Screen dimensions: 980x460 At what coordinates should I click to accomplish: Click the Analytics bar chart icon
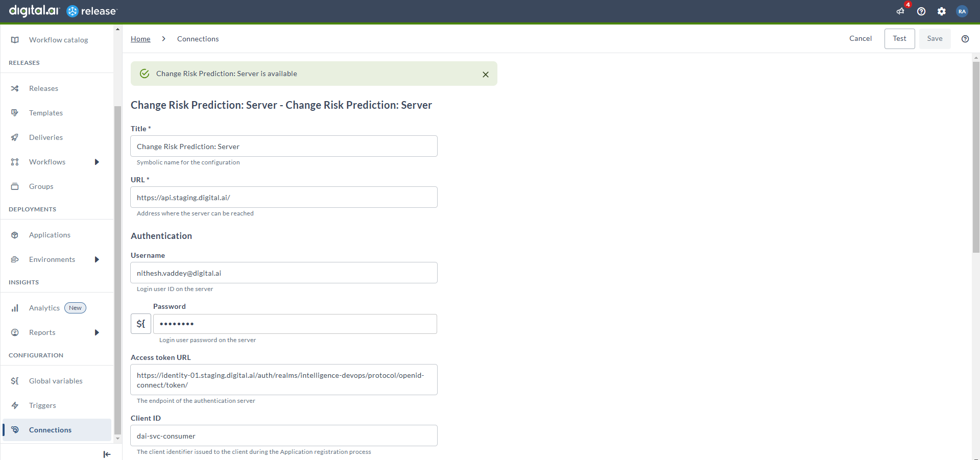click(15, 308)
